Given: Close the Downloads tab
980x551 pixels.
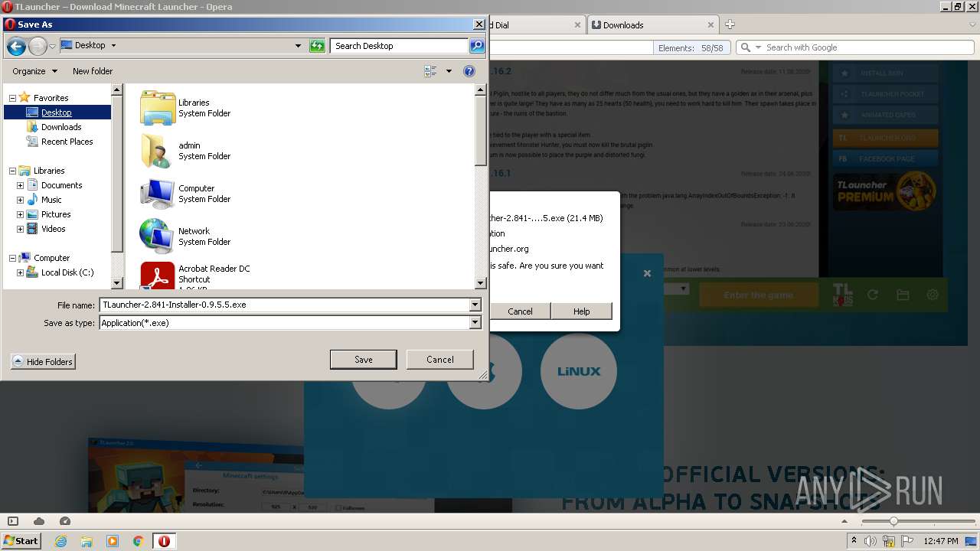Looking at the screenshot, I should 710,24.
